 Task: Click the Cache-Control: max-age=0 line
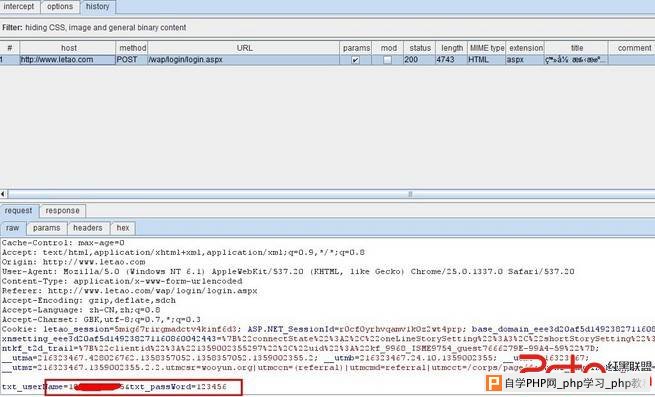(x=63, y=243)
